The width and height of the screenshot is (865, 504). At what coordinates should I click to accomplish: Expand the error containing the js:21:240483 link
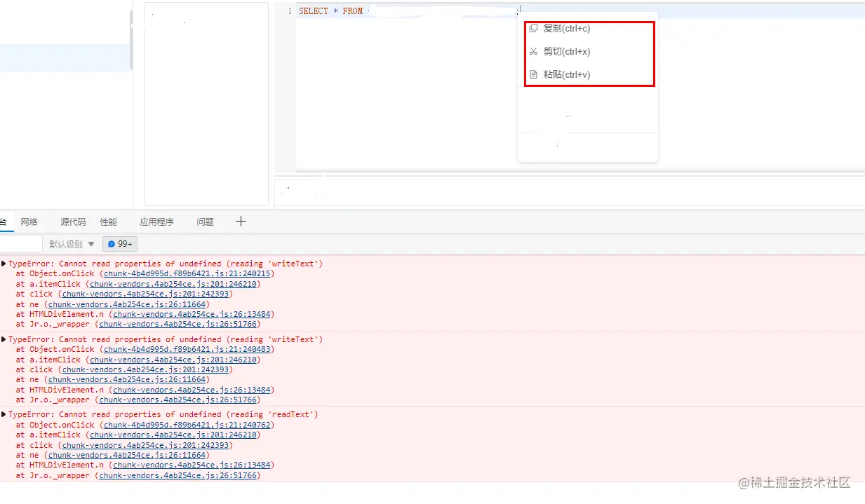coord(4,339)
